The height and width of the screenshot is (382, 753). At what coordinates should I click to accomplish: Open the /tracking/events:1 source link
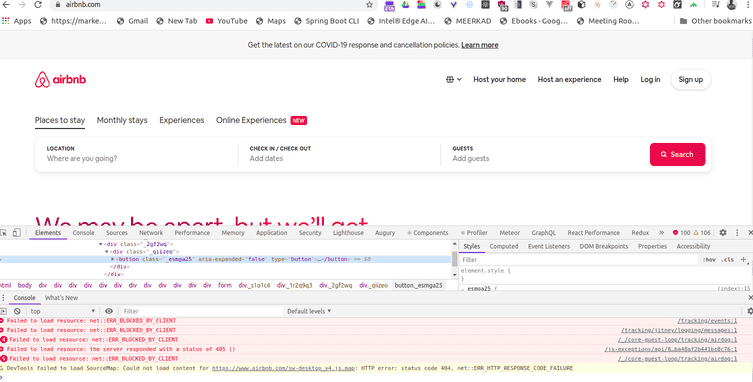point(707,321)
